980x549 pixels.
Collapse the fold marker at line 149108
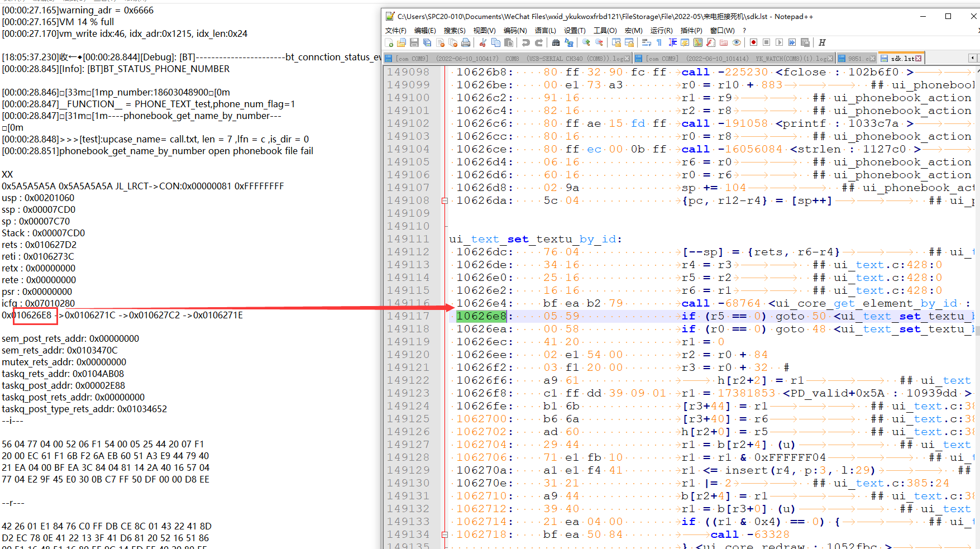click(444, 200)
